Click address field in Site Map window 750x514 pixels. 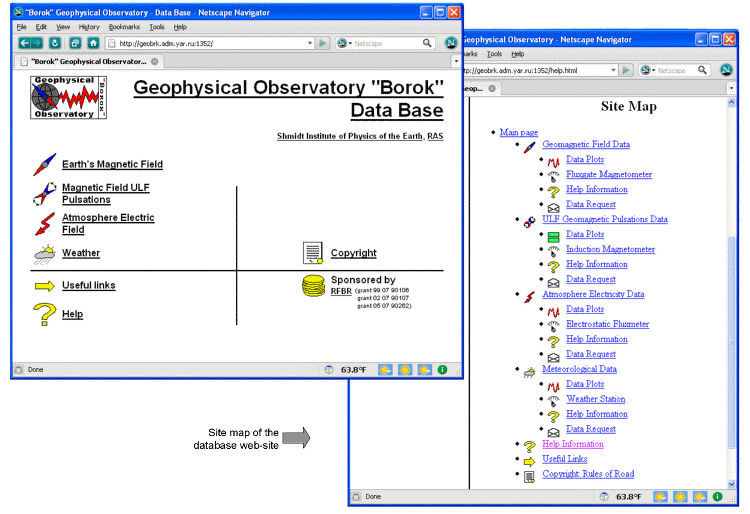tap(539, 70)
